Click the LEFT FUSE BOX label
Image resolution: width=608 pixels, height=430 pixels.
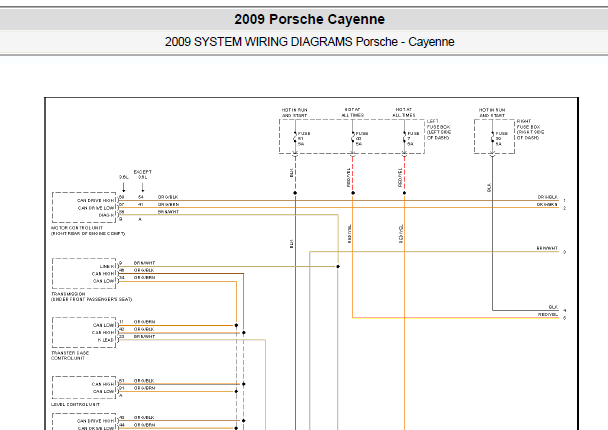tap(439, 130)
